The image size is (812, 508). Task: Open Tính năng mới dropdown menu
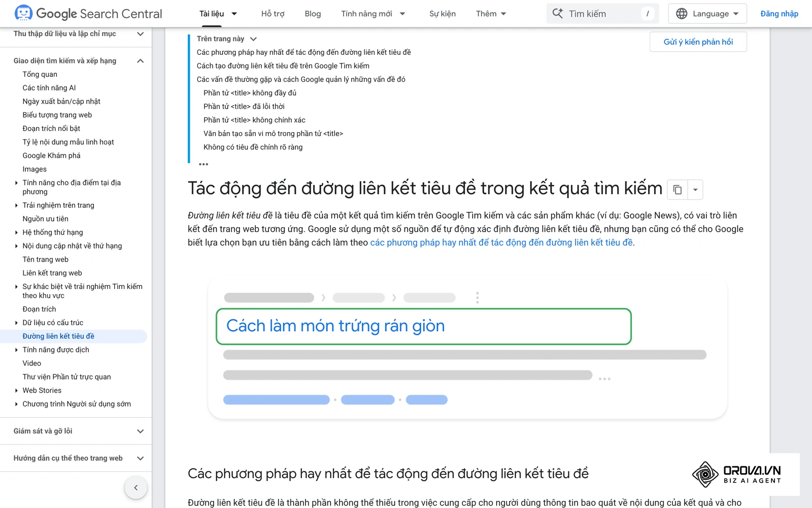[402, 14]
